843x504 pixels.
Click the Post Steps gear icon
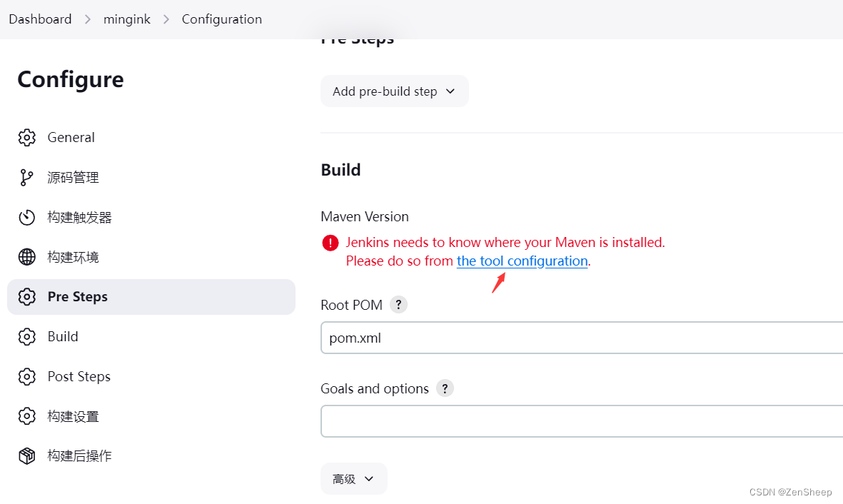point(27,377)
